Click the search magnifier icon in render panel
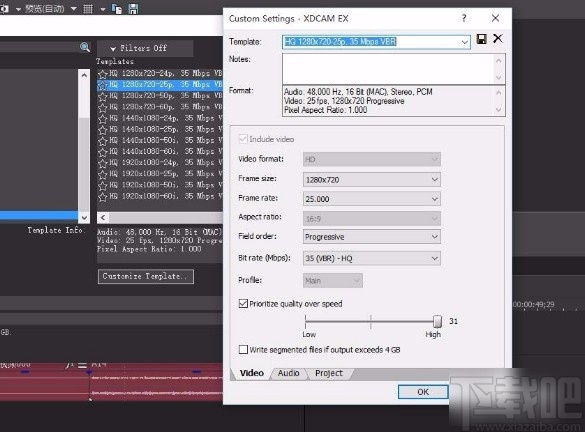The width and height of the screenshot is (585, 432). 85,47
